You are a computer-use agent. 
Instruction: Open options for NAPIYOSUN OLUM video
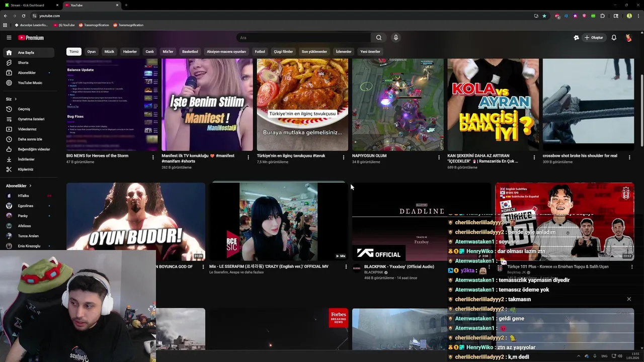click(439, 157)
